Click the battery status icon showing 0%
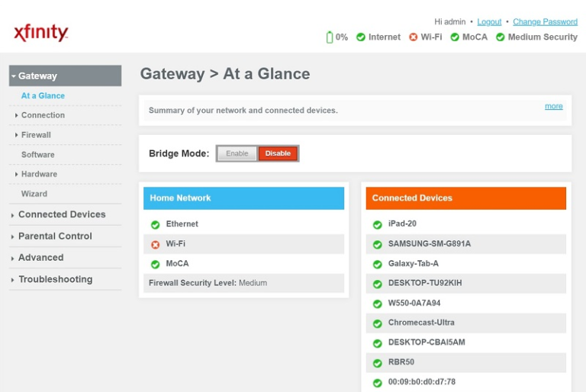This screenshot has height=392, width=586. [x=330, y=37]
